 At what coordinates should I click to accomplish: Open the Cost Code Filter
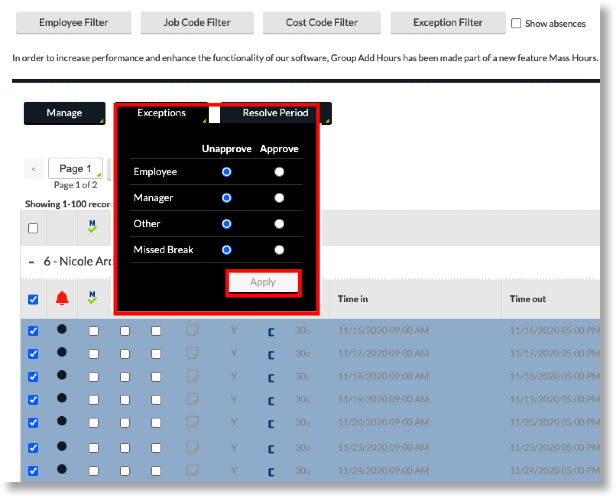coord(322,22)
